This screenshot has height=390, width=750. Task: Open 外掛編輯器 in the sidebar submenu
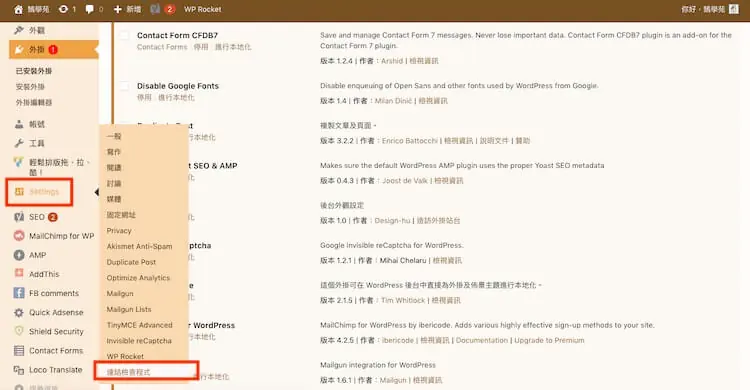click(33, 102)
